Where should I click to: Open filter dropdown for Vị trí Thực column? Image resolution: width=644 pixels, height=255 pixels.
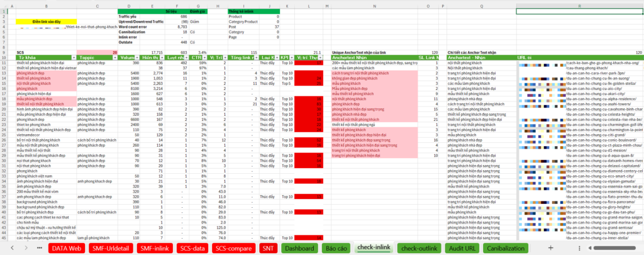click(x=320, y=58)
